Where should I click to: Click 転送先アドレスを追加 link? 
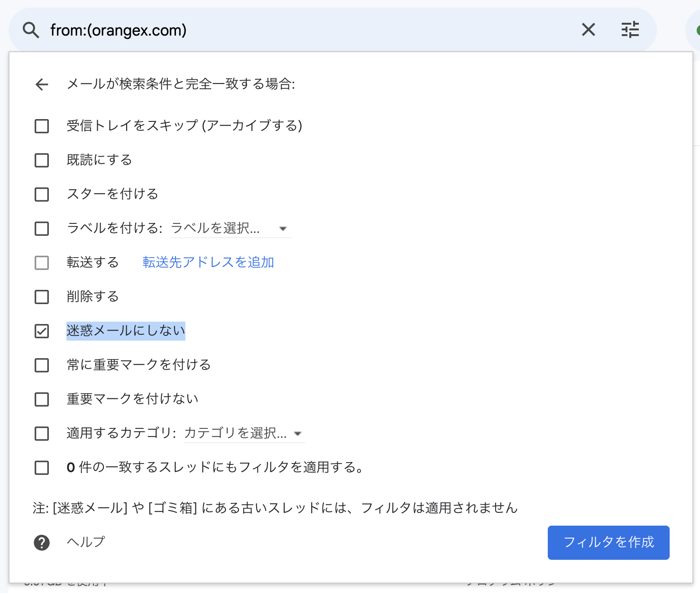coord(207,262)
